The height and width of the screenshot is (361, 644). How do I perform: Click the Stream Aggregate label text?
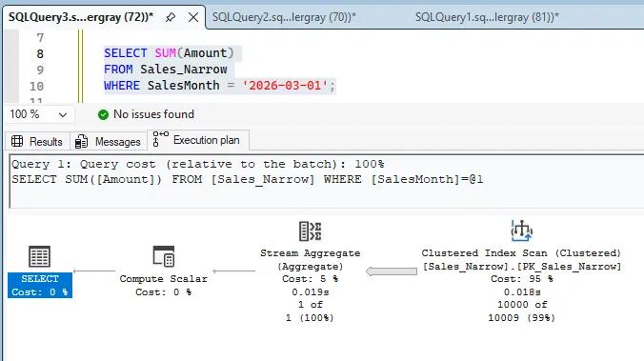[310, 253]
